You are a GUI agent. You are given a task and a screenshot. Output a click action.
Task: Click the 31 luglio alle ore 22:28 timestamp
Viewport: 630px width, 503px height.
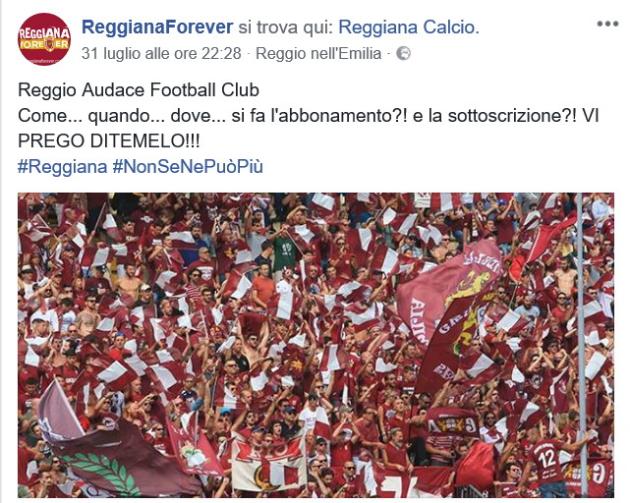(x=161, y=53)
